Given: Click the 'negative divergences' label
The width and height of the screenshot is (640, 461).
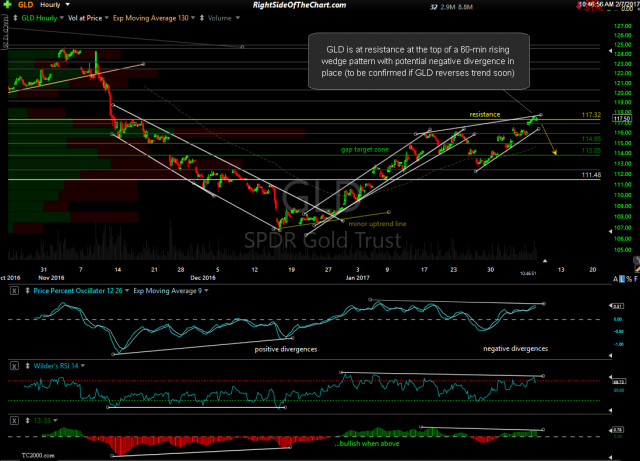Looking at the screenshot, I should point(516,349).
